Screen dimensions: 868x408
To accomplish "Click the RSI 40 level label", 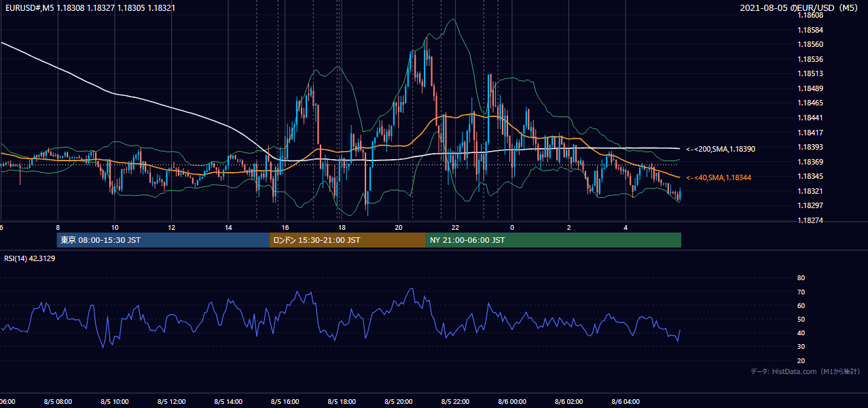I will coord(801,333).
